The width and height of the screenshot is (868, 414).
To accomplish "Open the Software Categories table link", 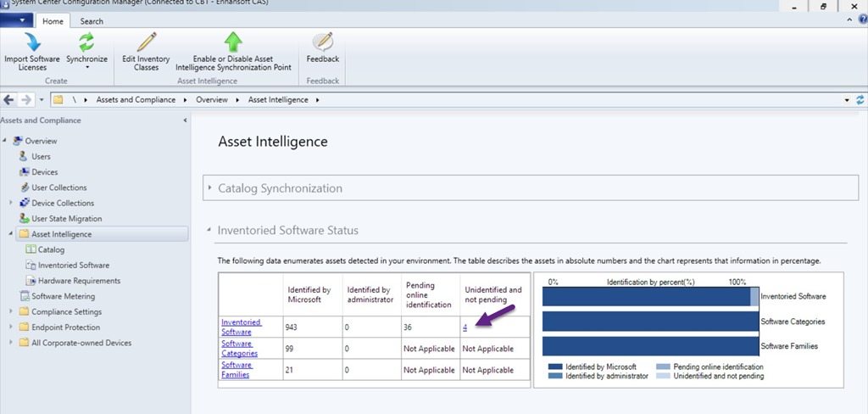I will tap(240, 349).
